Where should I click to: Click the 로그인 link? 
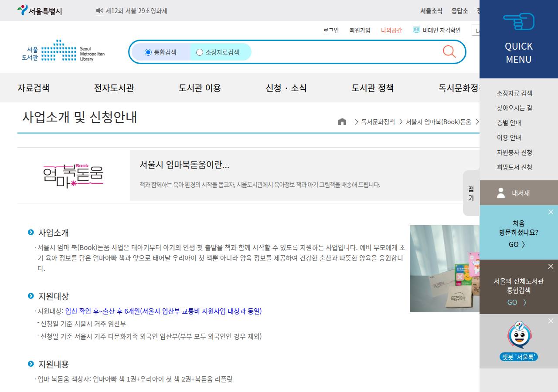coord(331,30)
